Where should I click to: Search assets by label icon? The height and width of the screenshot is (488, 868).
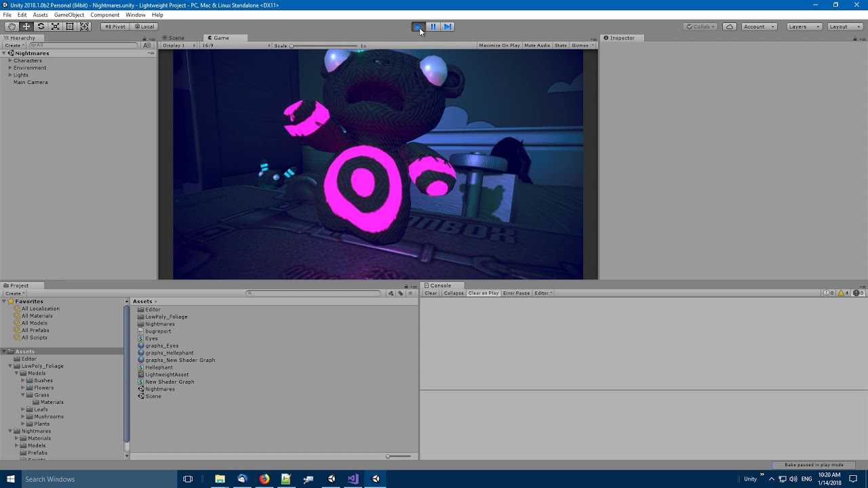401,293
